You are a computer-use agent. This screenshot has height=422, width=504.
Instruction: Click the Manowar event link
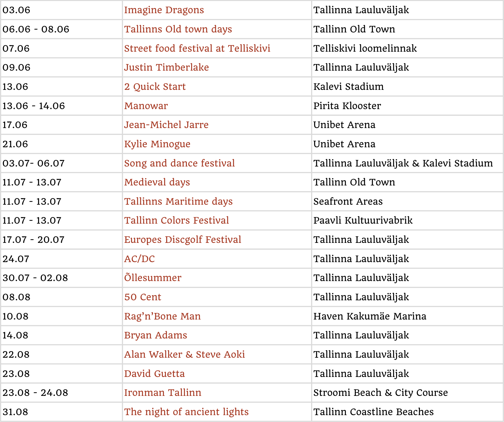tap(146, 106)
